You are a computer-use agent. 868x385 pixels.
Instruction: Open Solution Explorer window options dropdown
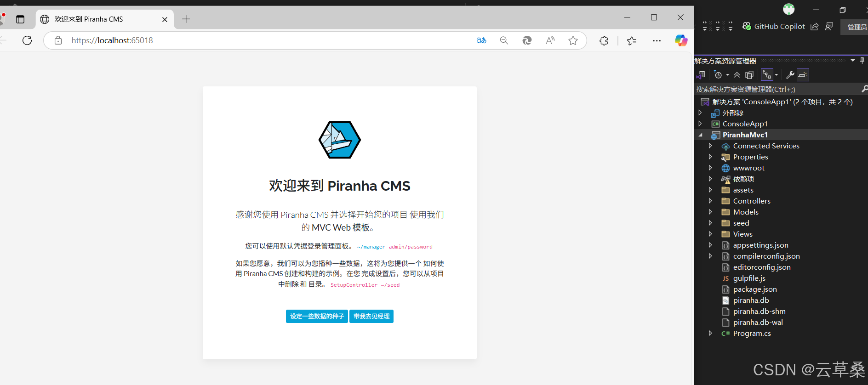(853, 61)
